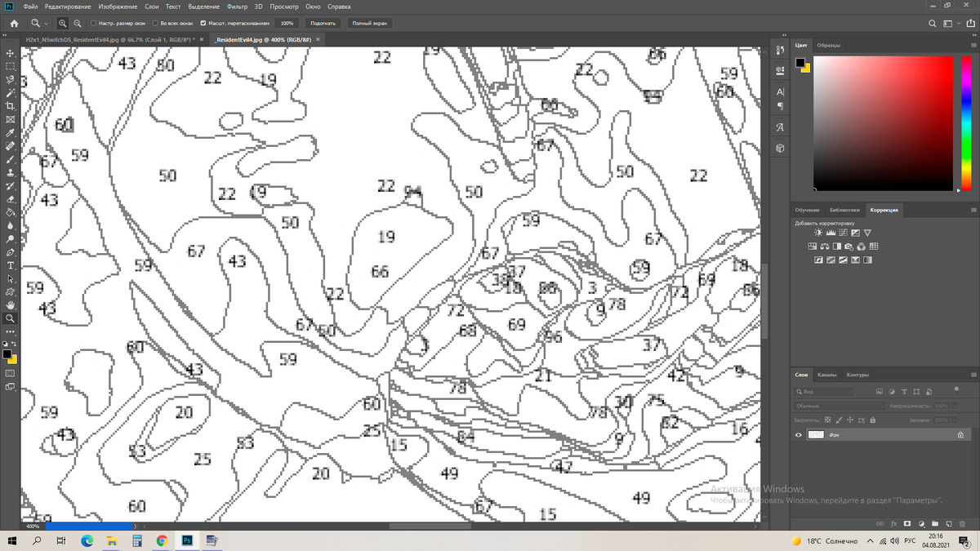Image resolution: width=980 pixels, height=551 pixels.
Task: Add a Curves adjustment
Action: [844, 233]
